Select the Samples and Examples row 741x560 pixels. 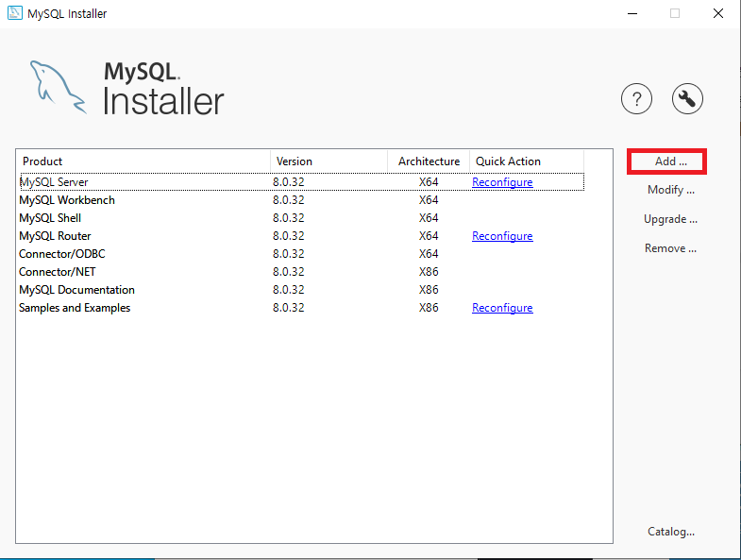(301, 308)
